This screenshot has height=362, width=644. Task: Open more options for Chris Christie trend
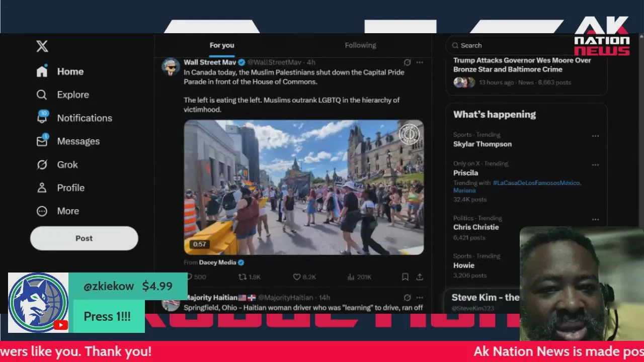[x=596, y=219]
